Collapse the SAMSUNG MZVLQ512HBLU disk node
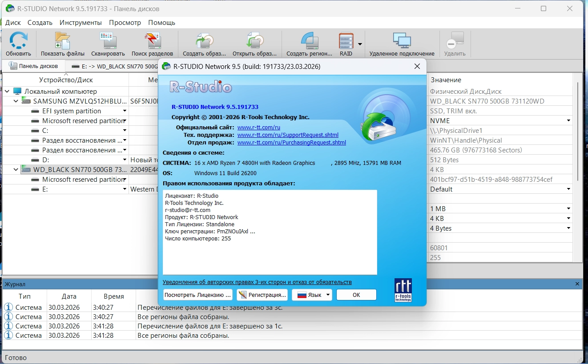The width and height of the screenshot is (588, 364). click(16, 101)
